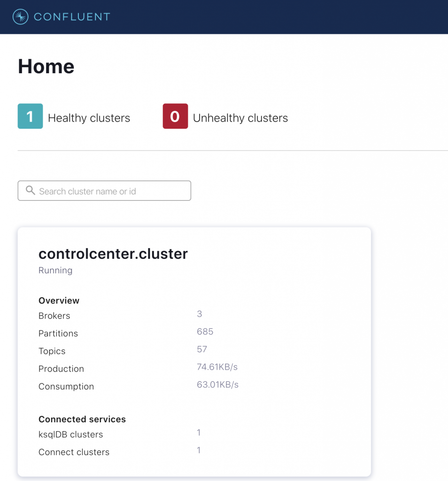Image resolution: width=448 pixels, height=481 pixels.
Task: Select the Brokers row label
Action: tap(54, 316)
